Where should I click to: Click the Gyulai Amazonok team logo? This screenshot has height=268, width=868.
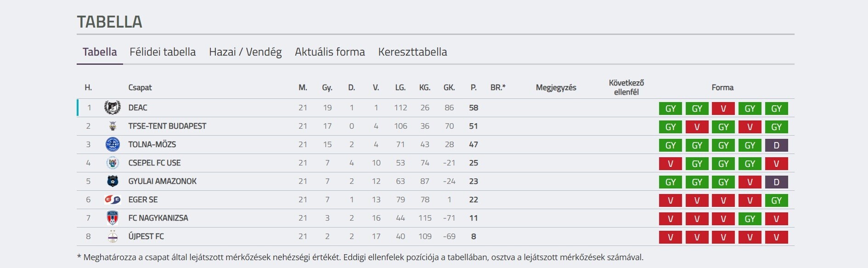[x=112, y=181]
